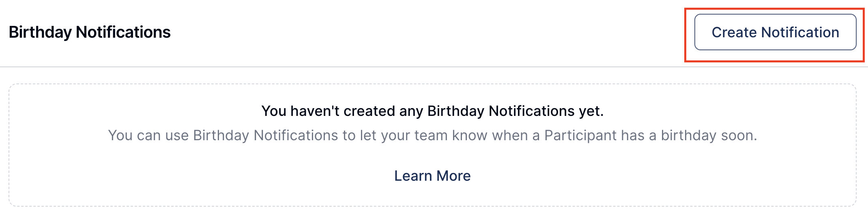The width and height of the screenshot is (868, 218).
Task: Learn more about Birthday Notifications
Action: point(432,176)
